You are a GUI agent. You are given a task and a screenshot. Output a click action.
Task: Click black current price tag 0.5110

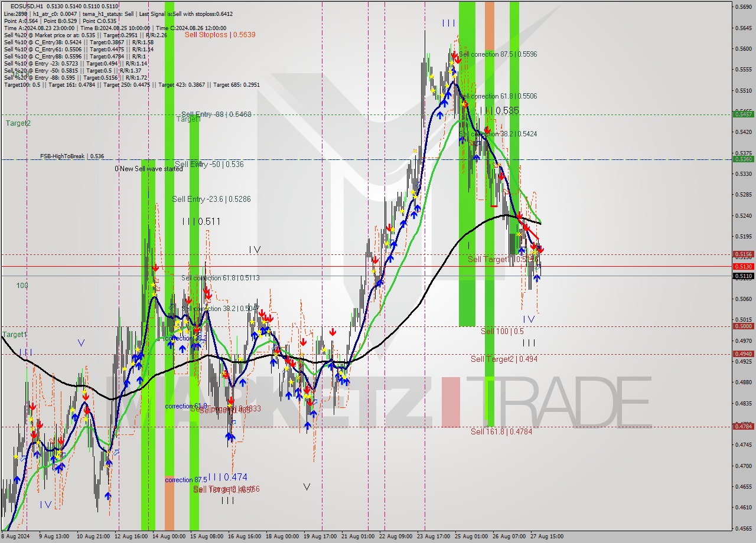click(x=743, y=276)
